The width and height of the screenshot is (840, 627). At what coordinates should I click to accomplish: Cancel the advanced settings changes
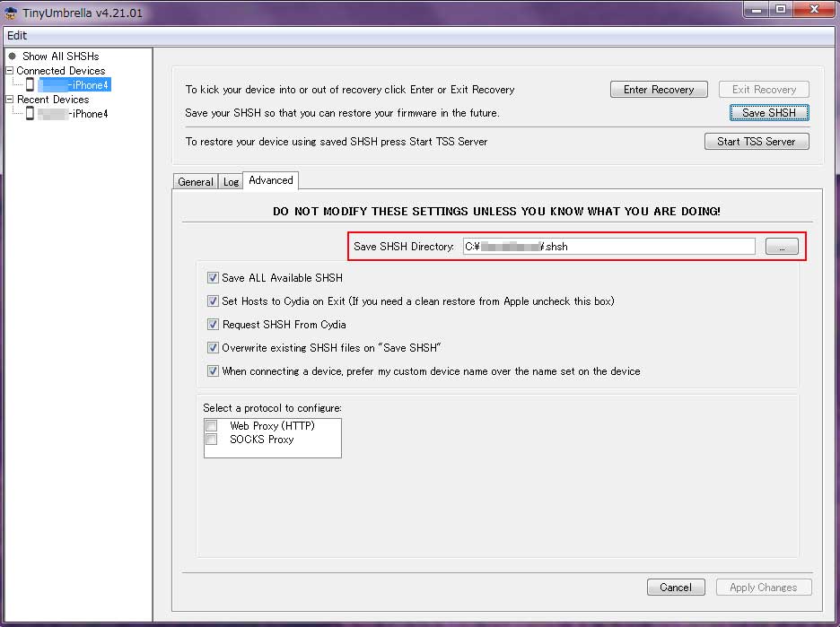676,588
